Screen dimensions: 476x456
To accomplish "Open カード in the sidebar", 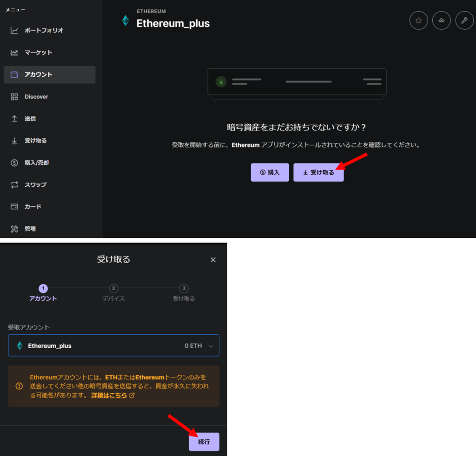I will 49,207.
